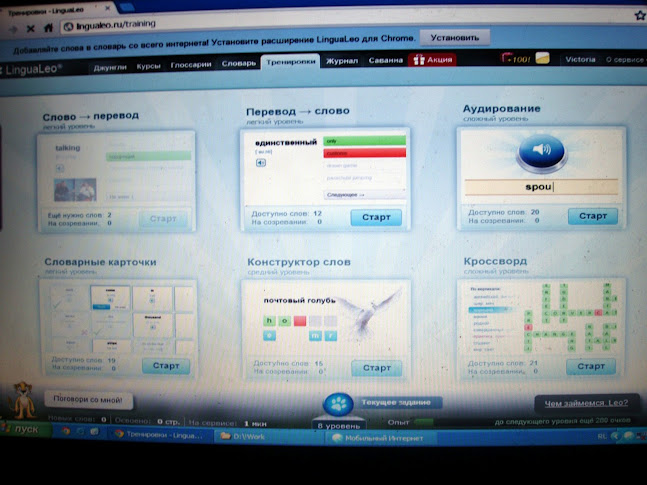This screenshot has width=647, height=485.
Task: Click the Поговори со мной! bubble
Action: click(88, 400)
